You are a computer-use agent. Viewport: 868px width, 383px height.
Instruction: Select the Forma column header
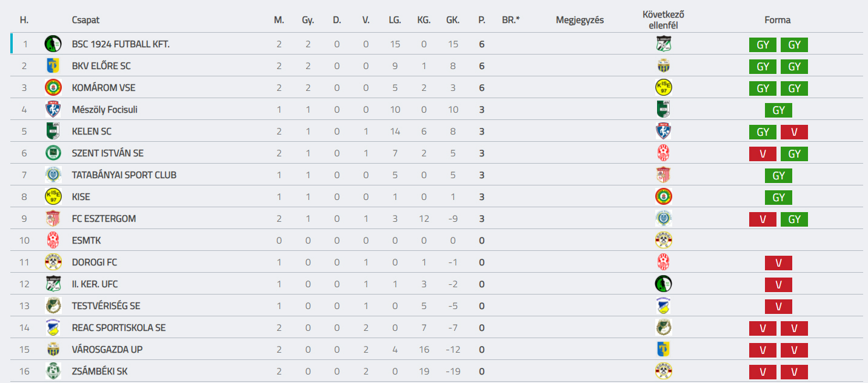(x=778, y=20)
